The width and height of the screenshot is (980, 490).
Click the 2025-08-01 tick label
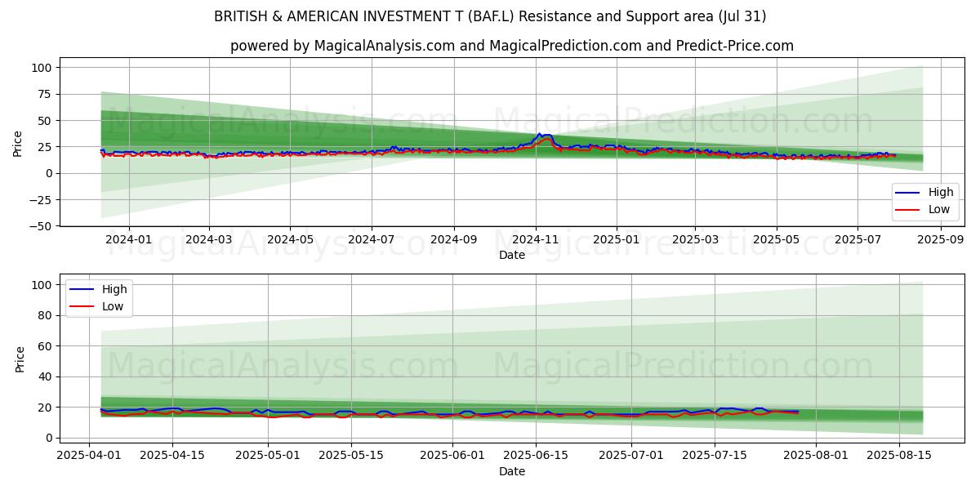coord(817,456)
